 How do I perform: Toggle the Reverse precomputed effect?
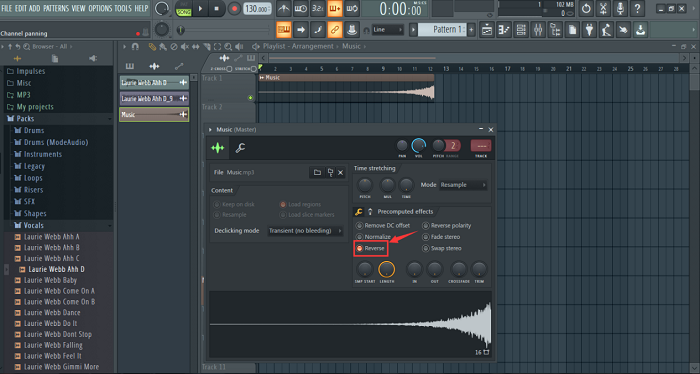[371, 248]
